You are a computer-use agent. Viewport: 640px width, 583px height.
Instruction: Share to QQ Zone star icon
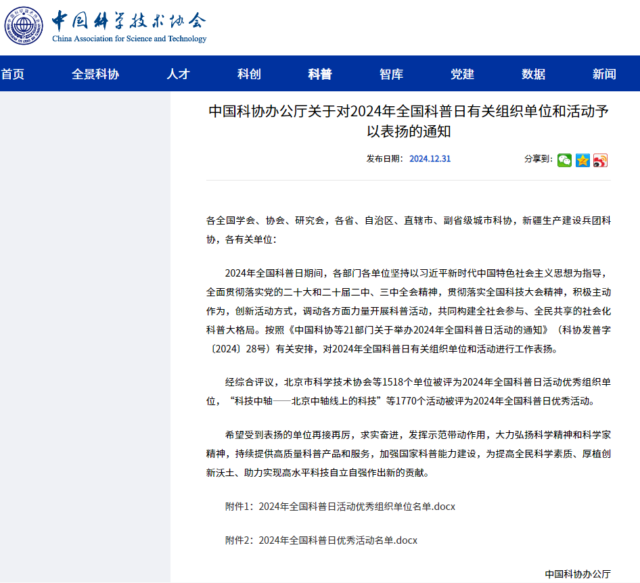[x=583, y=160]
